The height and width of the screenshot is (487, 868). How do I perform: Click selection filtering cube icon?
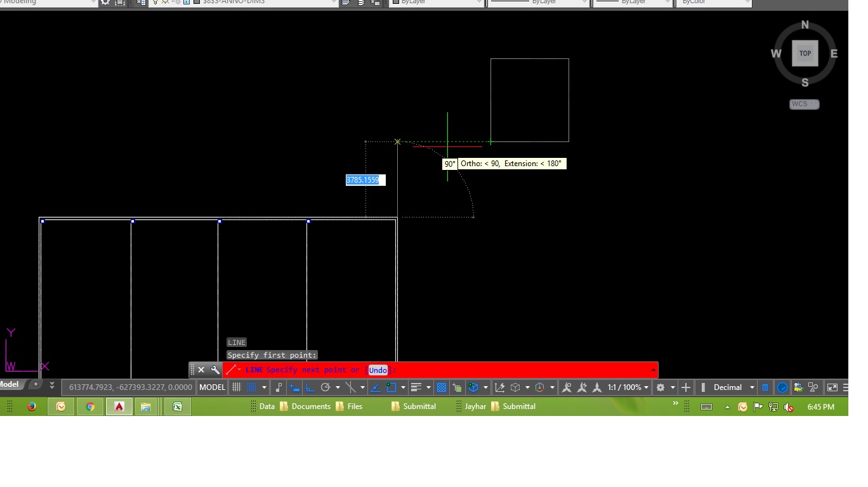pyautogui.click(x=515, y=387)
